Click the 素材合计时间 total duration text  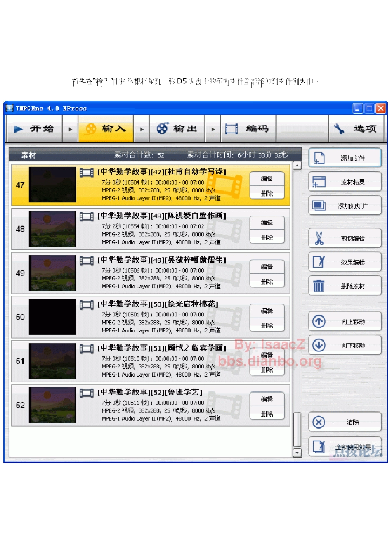238,155
